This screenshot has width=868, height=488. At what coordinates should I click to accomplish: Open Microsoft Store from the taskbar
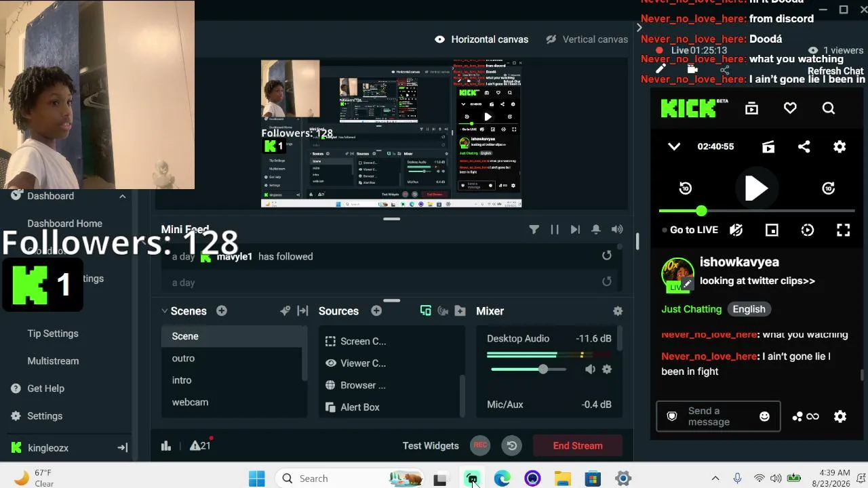(593, 479)
